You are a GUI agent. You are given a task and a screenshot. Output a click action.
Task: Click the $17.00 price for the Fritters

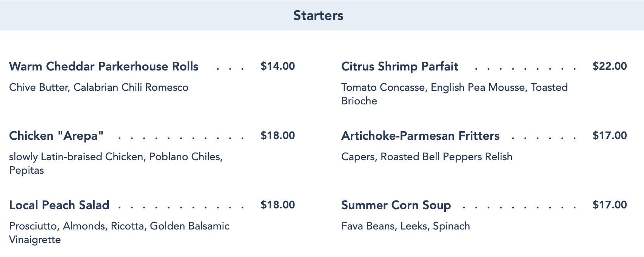pos(609,136)
